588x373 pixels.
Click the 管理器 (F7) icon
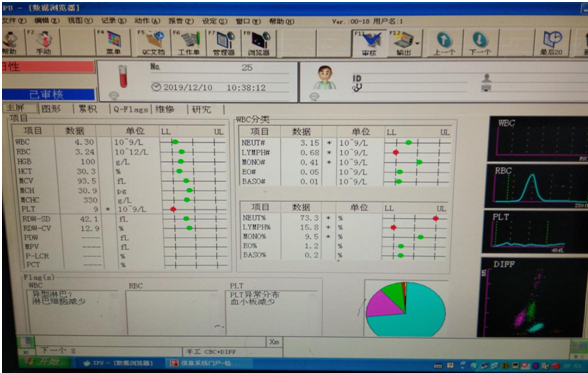(224, 42)
